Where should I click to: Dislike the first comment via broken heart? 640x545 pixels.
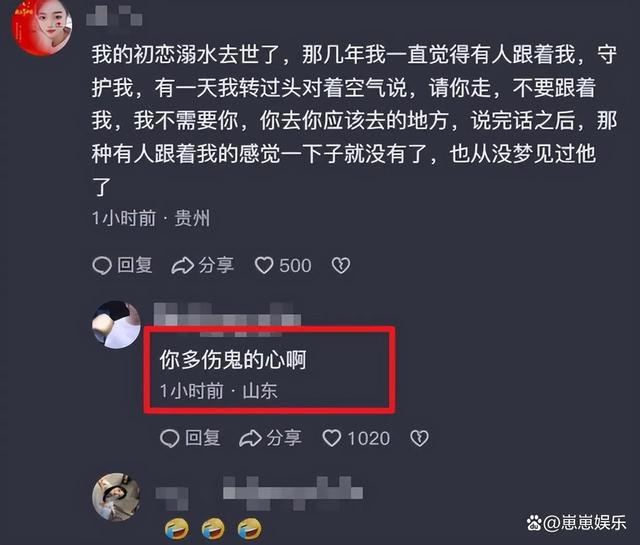point(340,266)
